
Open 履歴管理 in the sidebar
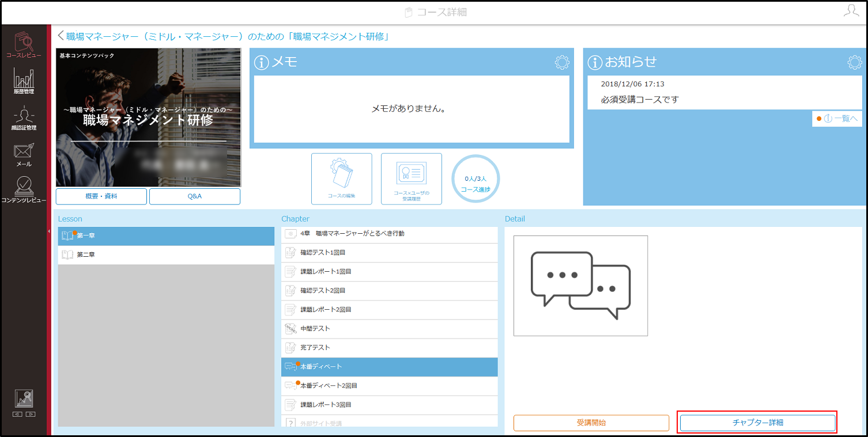(x=24, y=81)
